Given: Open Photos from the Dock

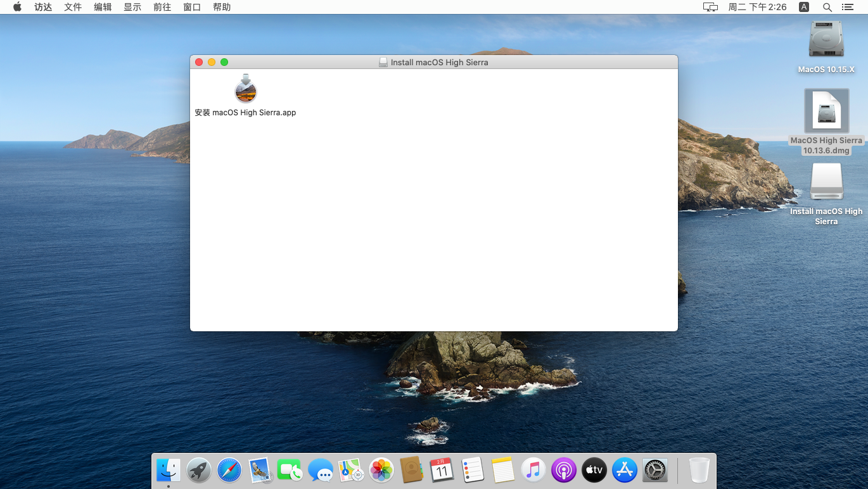Looking at the screenshot, I should 381,470.
